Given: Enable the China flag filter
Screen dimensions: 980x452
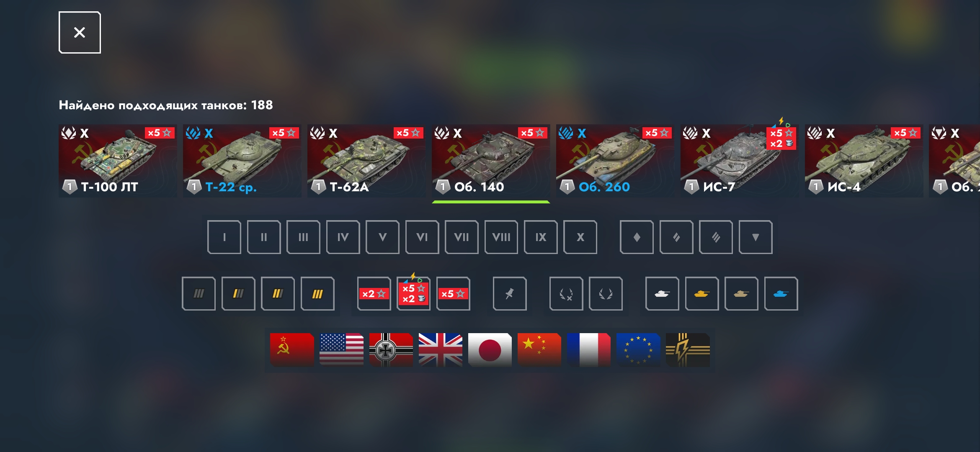Looking at the screenshot, I should pyautogui.click(x=539, y=350).
